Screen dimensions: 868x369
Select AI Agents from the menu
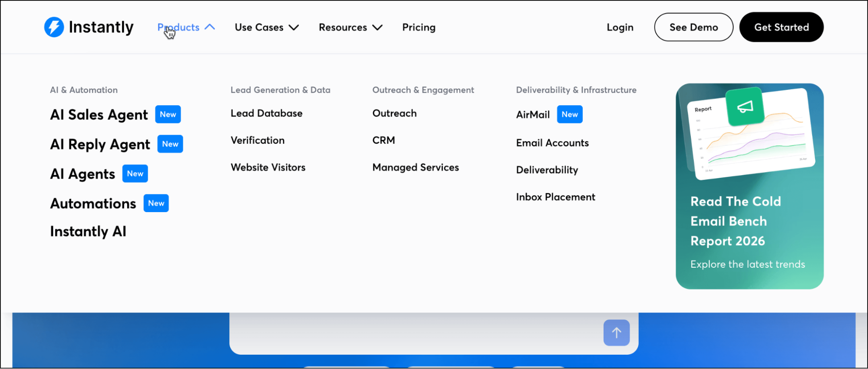tap(83, 174)
